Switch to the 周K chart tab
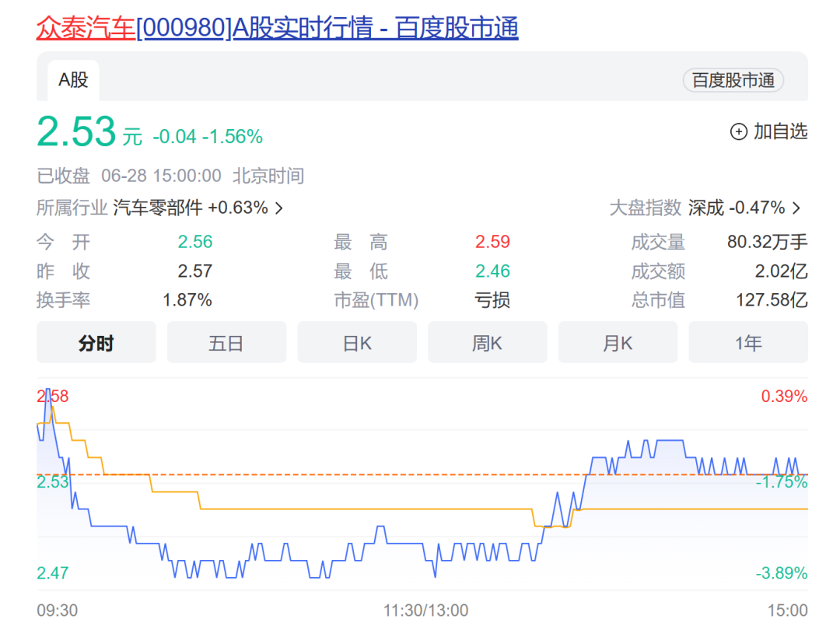The height and width of the screenshot is (626, 840). [x=488, y=343]
